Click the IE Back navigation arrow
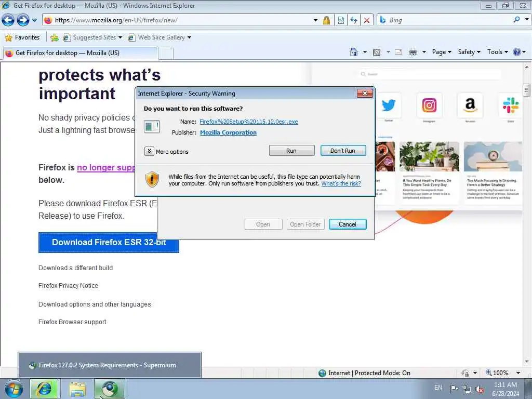532x399 pixels. (x=8, y=20)
